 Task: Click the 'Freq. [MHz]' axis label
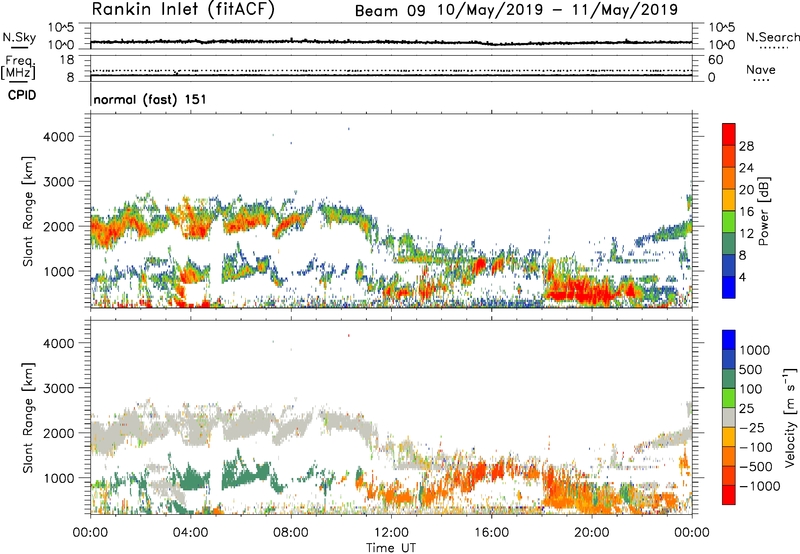(x=18, y=67)
